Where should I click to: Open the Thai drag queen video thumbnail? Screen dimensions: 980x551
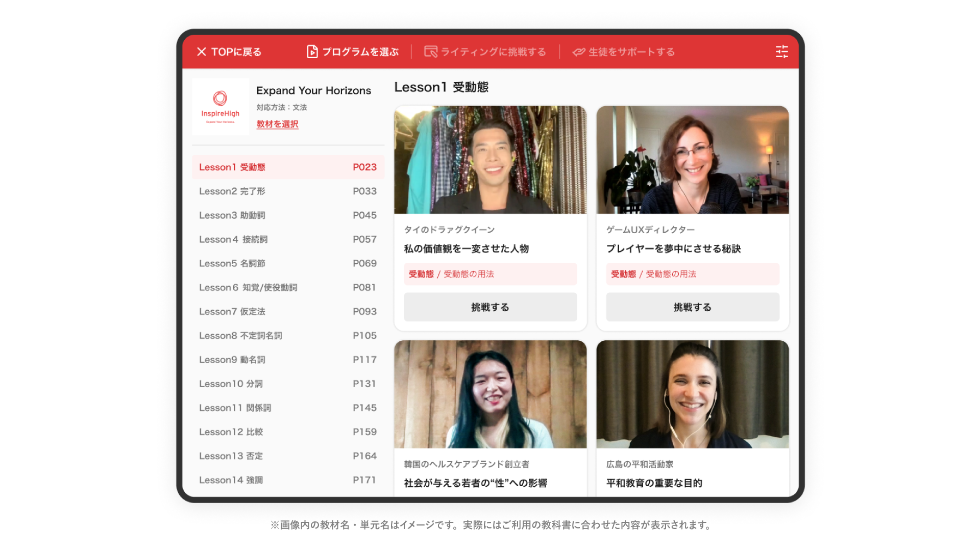(x=490, y=160)
